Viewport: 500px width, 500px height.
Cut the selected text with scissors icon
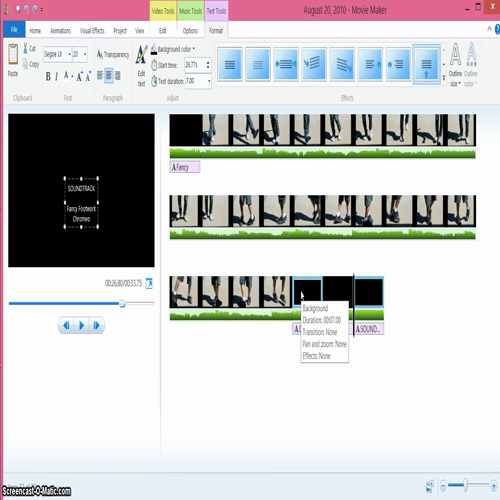(25, 49)
